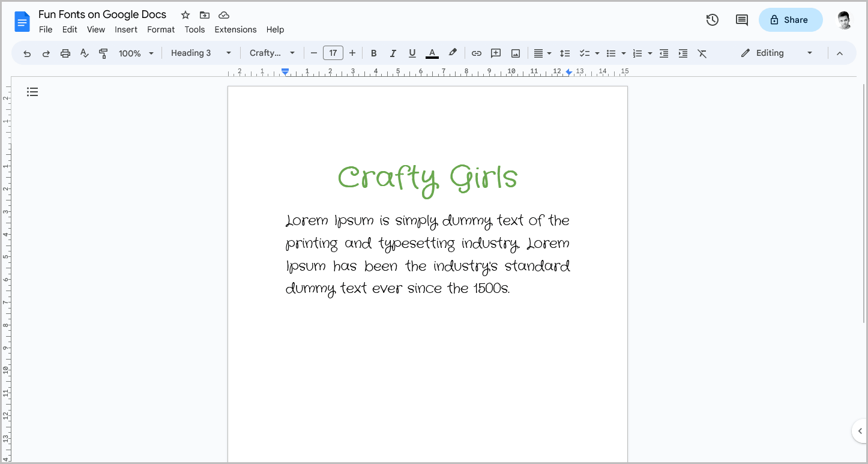Open line and paragraph spacing options
The height and width of the screenshot is (464, 868).
[x=565, y=53]
